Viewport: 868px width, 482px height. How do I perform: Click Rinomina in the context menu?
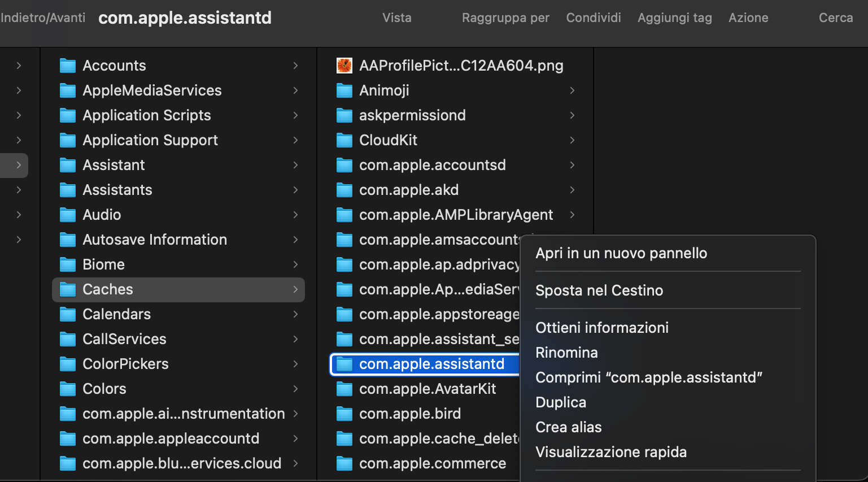pos(566,352)
